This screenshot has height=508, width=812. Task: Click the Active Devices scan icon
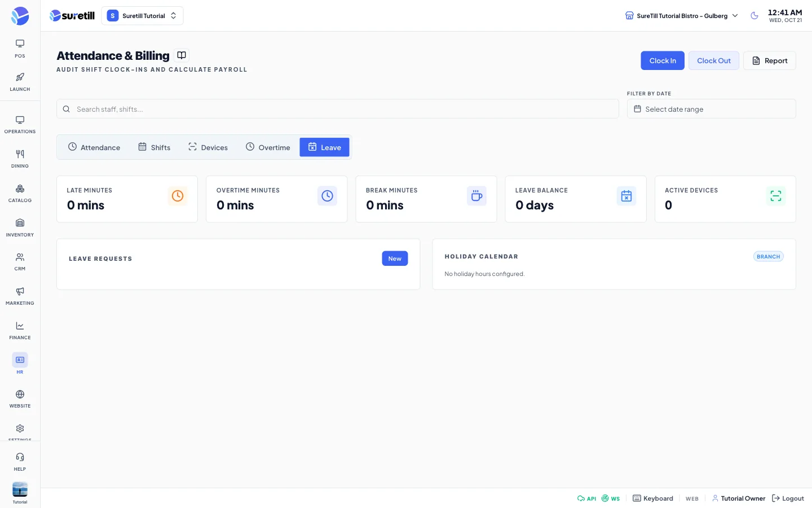pos(776,196)
